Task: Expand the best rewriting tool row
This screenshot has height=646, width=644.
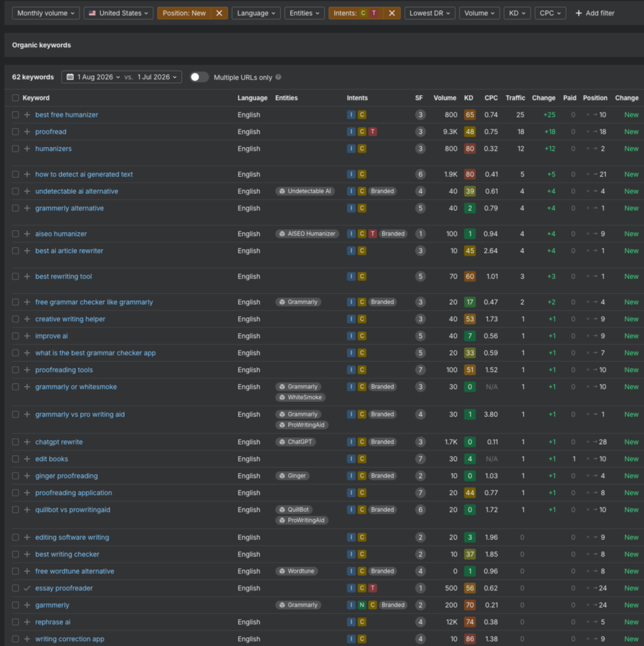Action: coord(27,276)
